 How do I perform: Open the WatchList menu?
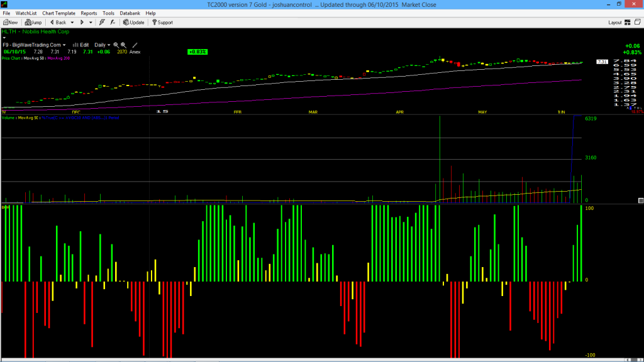[26, 13]
